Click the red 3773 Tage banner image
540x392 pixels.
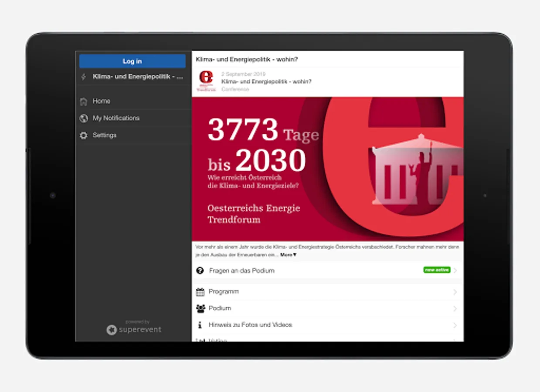328,169
